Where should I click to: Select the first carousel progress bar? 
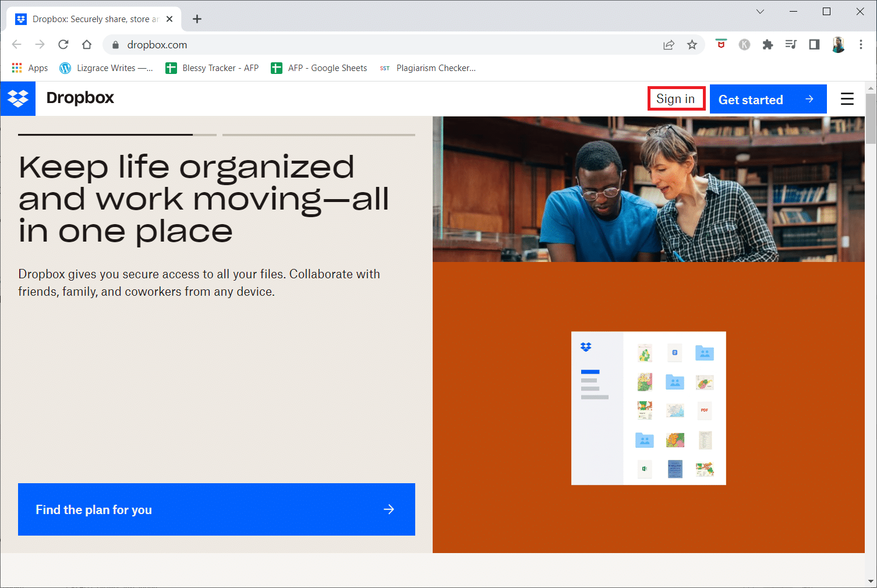(x=117, y=134)
